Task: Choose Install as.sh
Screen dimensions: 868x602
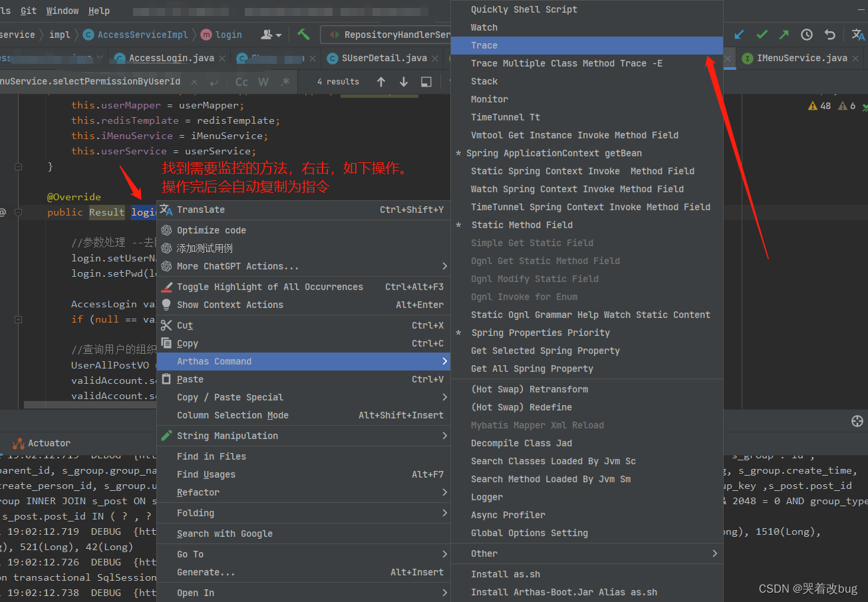Action: pos(587,574)
